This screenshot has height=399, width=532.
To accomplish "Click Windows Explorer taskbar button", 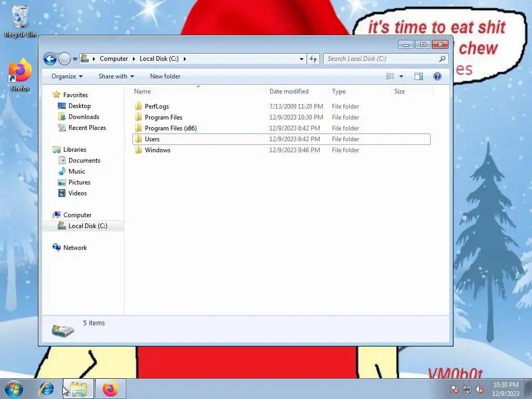I will [78, 389].
